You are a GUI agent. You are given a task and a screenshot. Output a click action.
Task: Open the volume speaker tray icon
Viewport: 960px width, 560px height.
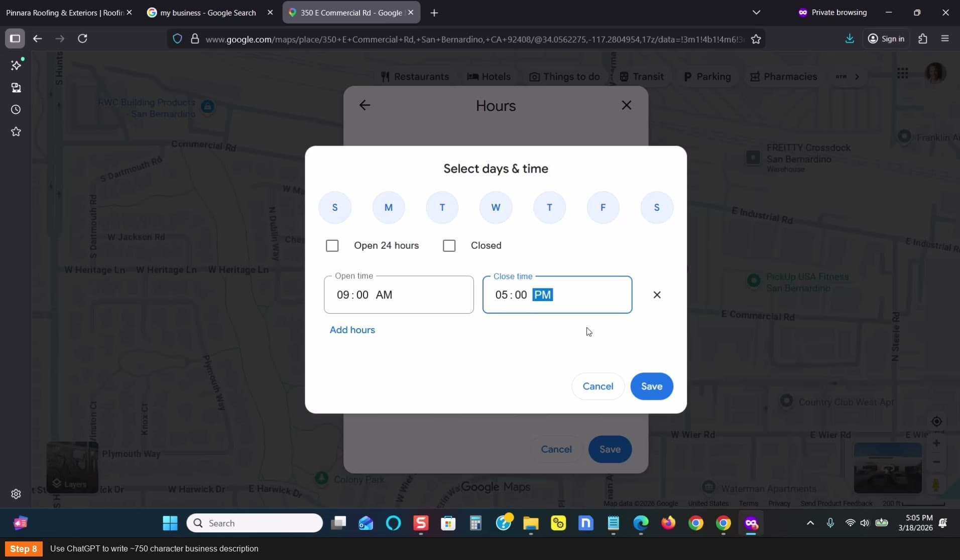point(865,523)
